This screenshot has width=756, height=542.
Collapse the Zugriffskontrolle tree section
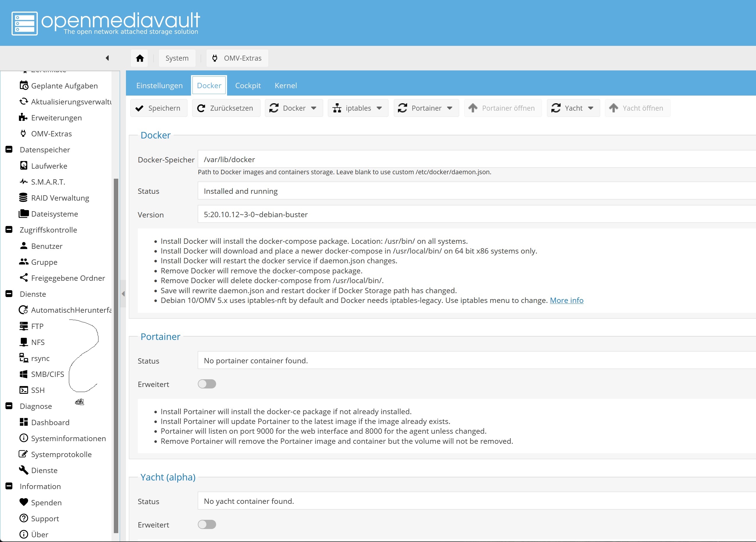tap(9, 230)
